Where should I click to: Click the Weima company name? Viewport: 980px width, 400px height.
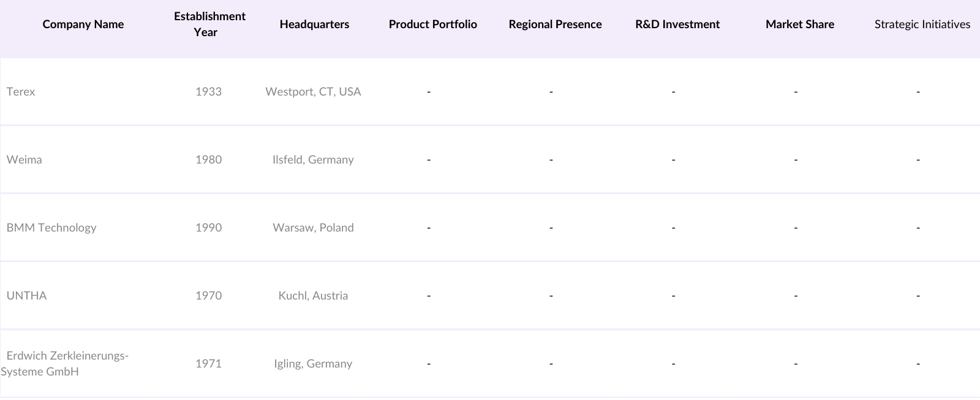[24, 160]
